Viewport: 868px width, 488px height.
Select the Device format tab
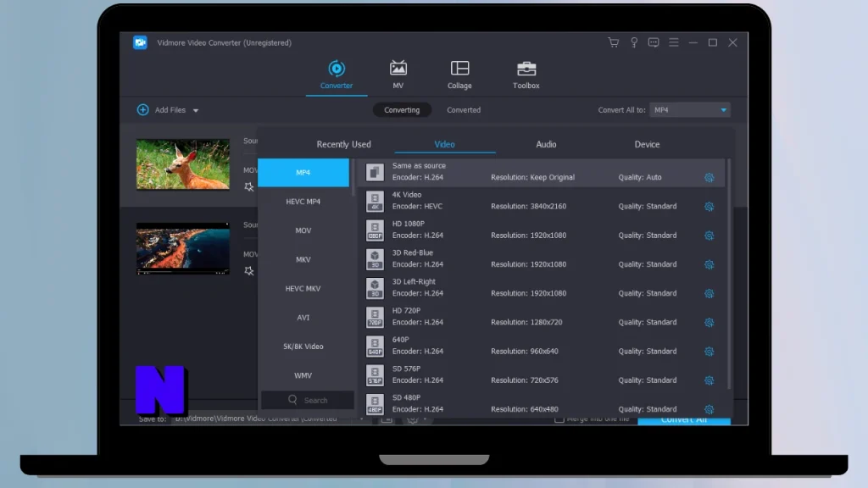click(647, 144)
